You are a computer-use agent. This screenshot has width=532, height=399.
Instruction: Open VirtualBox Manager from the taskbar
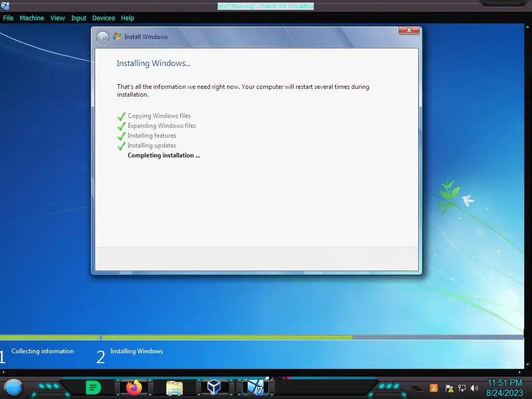(x=214, y=387)
